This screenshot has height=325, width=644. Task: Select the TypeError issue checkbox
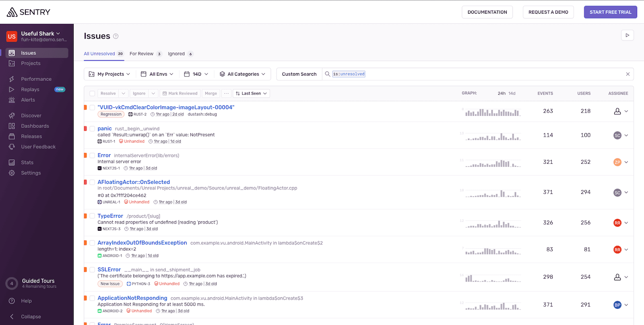(x=92, y=216)
